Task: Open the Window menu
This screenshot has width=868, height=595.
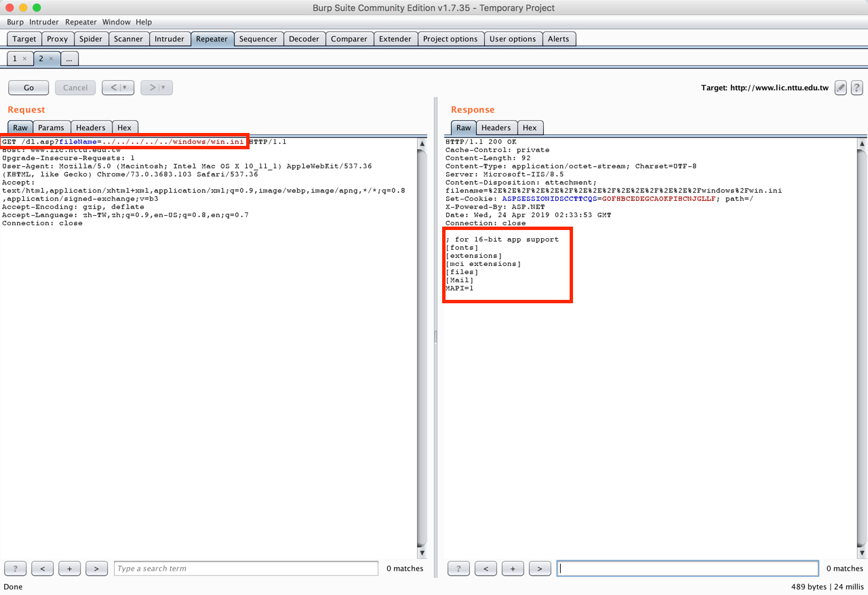Action: coord(117,22)
